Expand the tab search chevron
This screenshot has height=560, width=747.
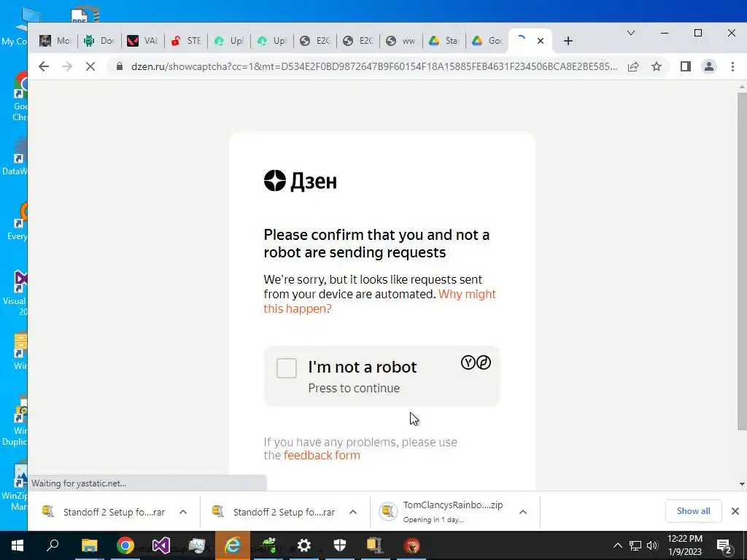(631, 33)
